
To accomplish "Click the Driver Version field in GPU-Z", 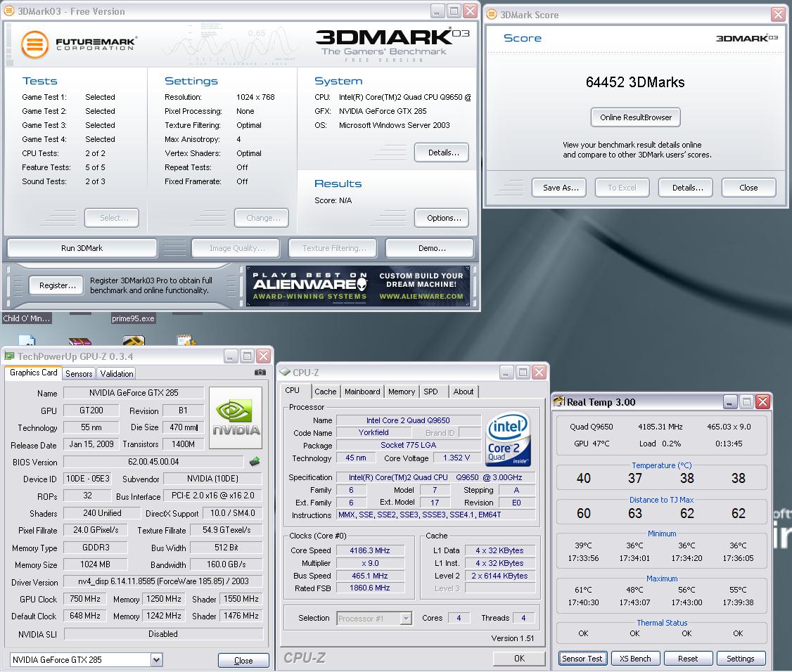I will tap(162, 581).
